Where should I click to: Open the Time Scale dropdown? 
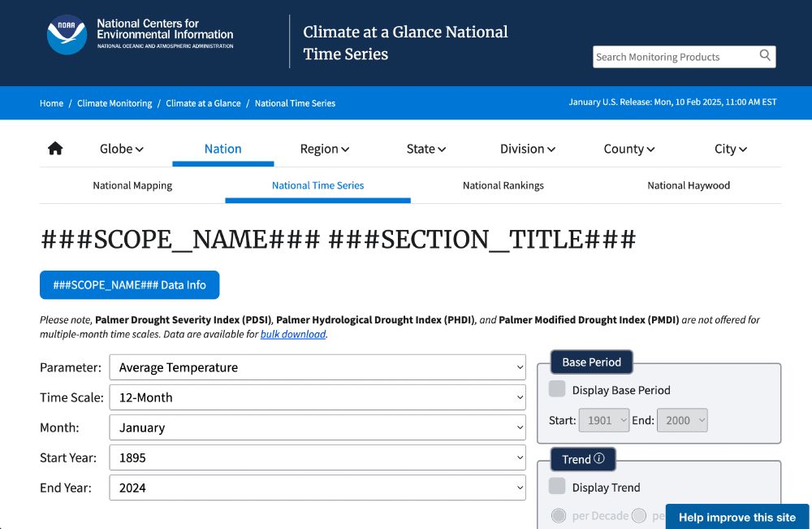pyautogui.click(x=317, y=397)
